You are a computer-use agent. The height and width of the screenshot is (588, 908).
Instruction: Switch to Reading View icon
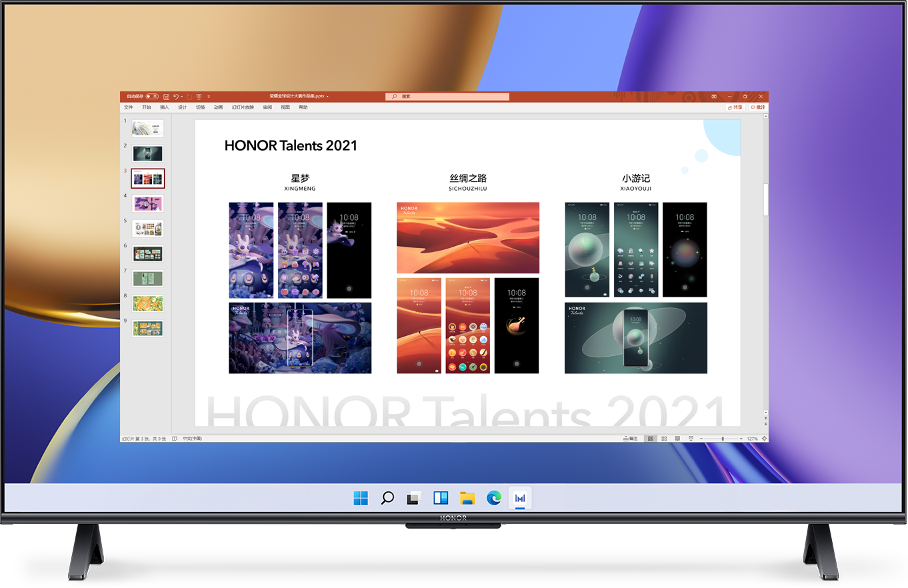(x=677, y=439)
